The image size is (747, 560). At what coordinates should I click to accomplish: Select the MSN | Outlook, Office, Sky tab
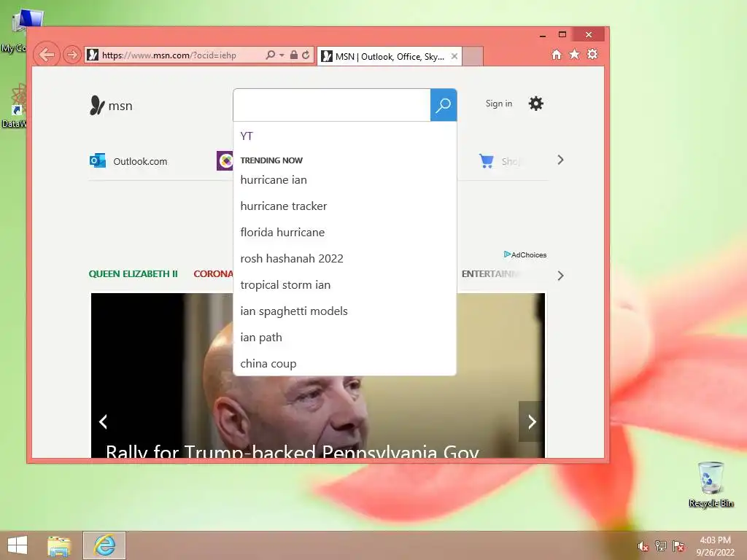pyautogui.click(x=390, y=57)
